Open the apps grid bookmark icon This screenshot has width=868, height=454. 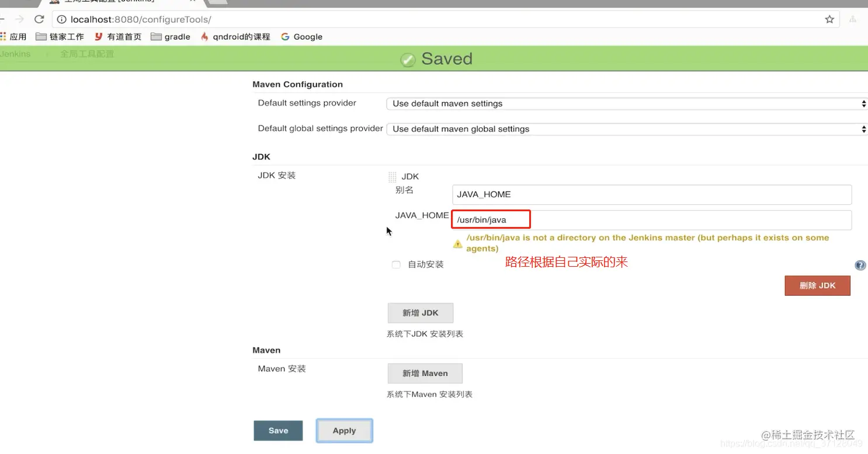(3, 36)
